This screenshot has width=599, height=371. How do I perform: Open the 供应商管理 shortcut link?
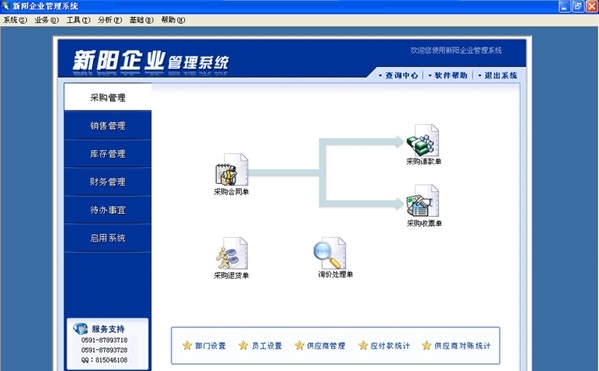326,346
